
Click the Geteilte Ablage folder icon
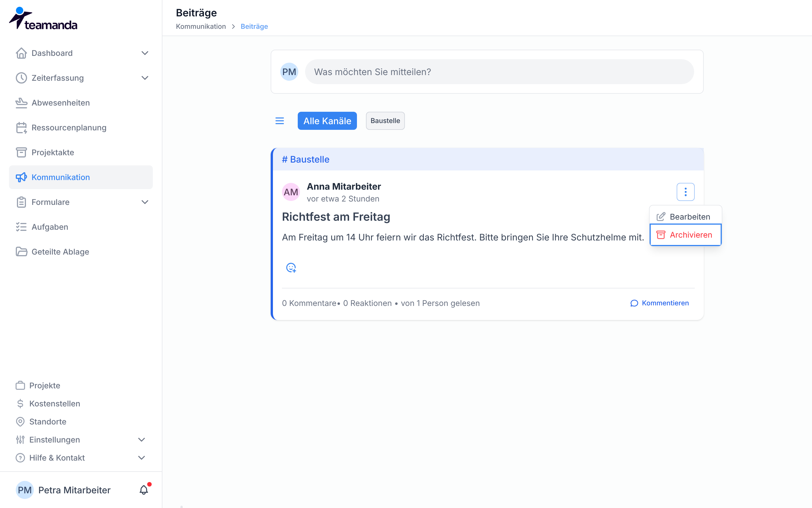[x=21, y=252]
